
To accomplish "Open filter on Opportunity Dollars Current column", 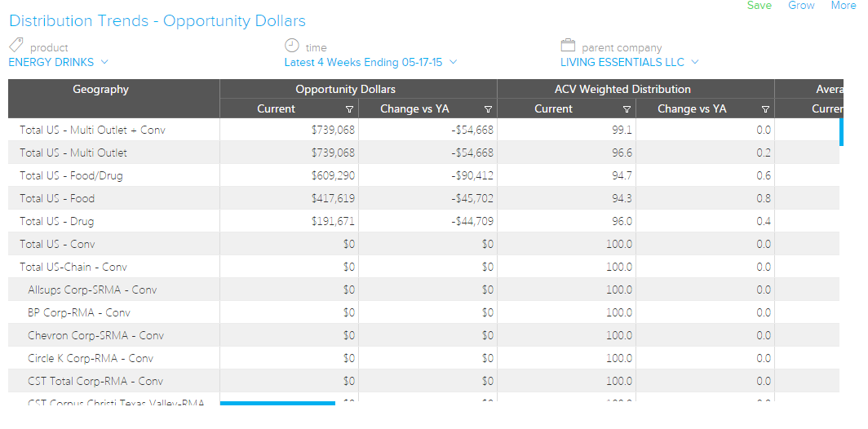I will (350, 109).
